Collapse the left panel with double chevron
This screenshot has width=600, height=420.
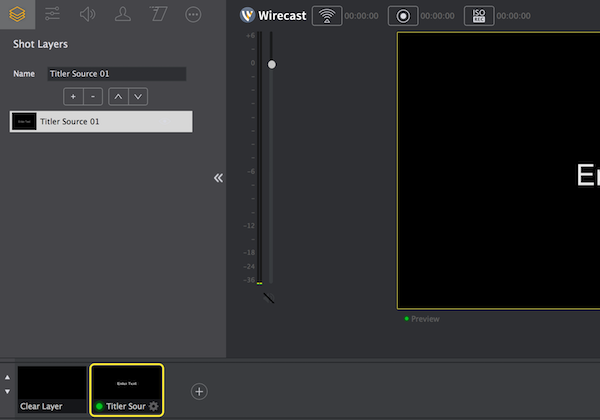(218, 178)
